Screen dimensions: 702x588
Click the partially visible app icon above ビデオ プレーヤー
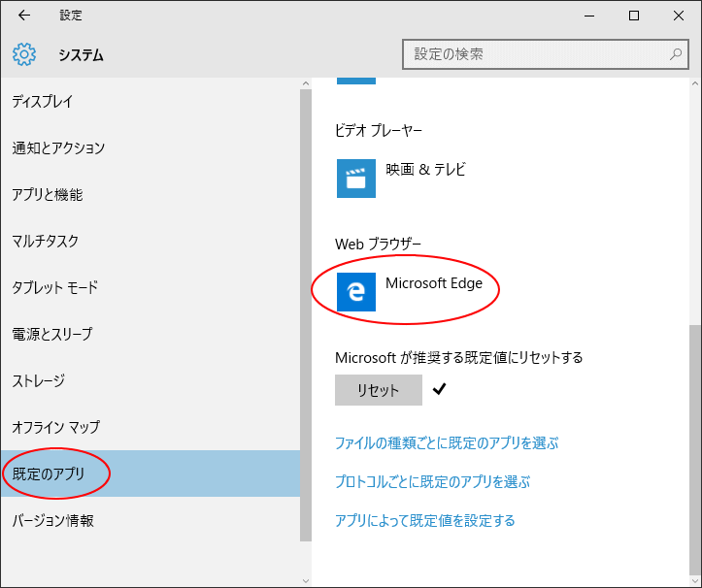coord(356,81)
